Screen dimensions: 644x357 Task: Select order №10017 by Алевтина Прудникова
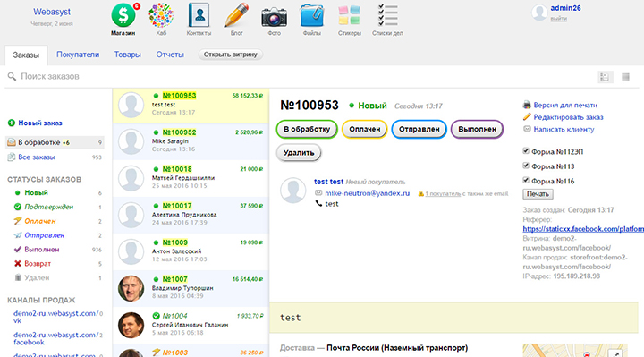pos(191,215)
